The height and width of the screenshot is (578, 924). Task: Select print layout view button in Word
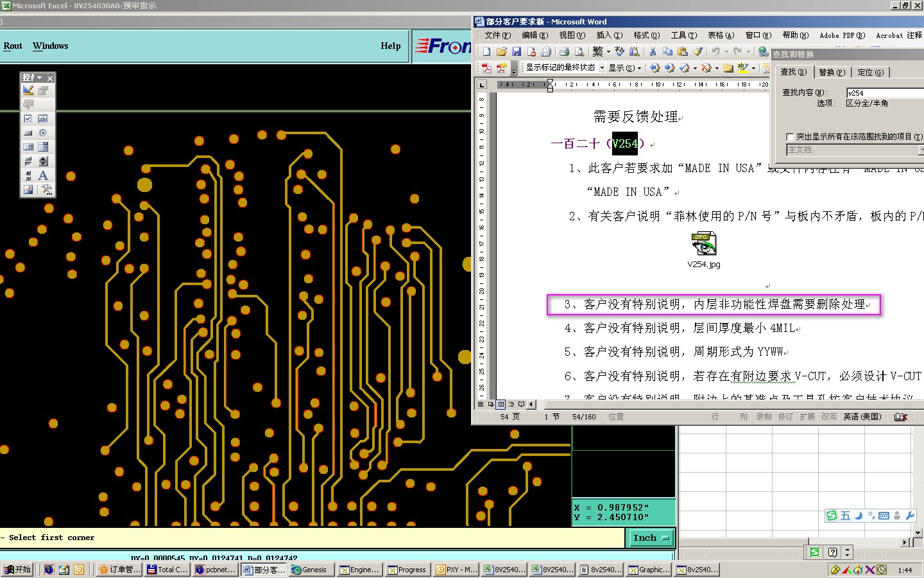(501, 405)
